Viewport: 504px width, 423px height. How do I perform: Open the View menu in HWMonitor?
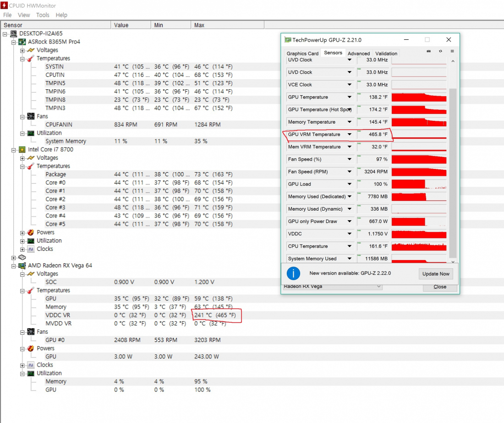click(x=24, y=15)
